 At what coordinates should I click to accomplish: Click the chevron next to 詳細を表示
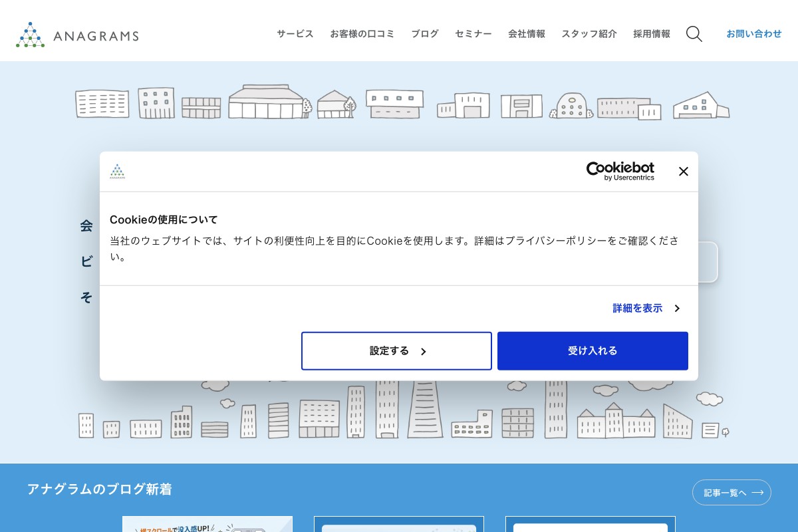tap(677, 308)
